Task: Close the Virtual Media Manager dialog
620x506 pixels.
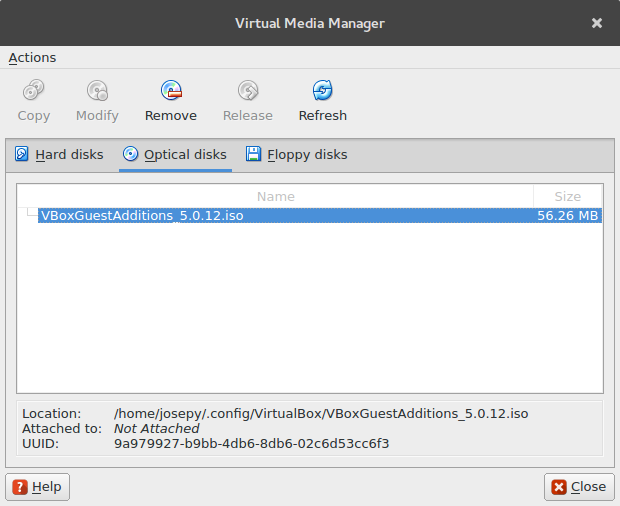Action: (x=579, y=487)
